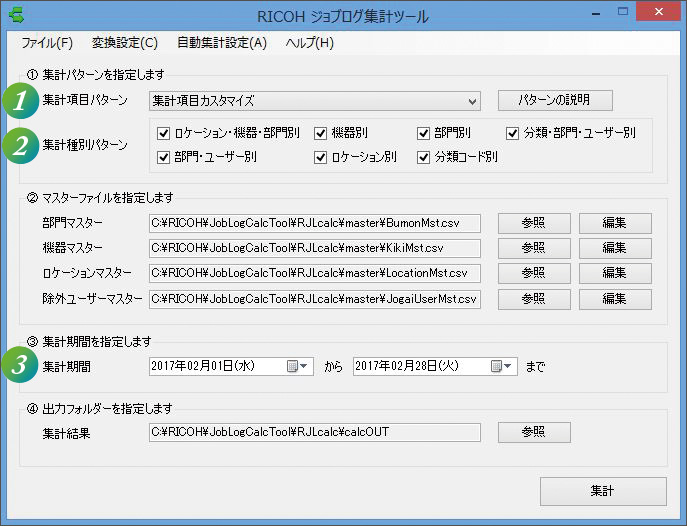Expand the 集計項目パターン dropdown
Image resolution: width=687 pixels, height=526 pixels.
(x=472, y=100)
